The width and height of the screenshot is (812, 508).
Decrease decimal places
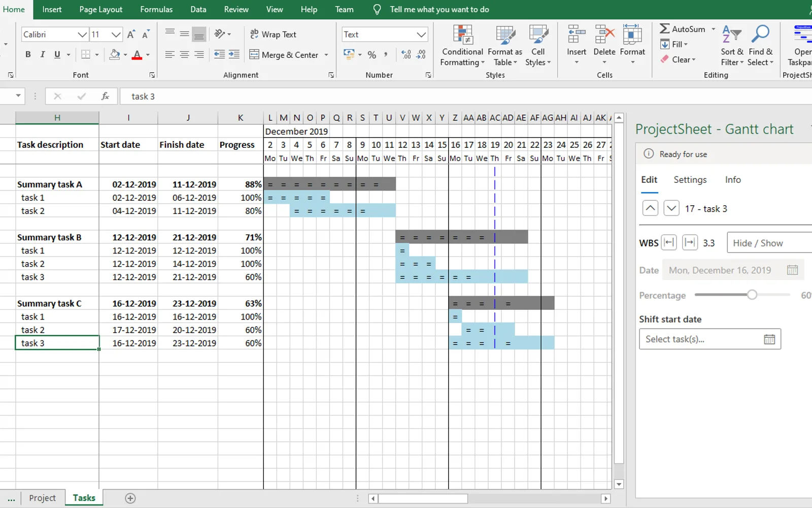(x=421, y=54)
